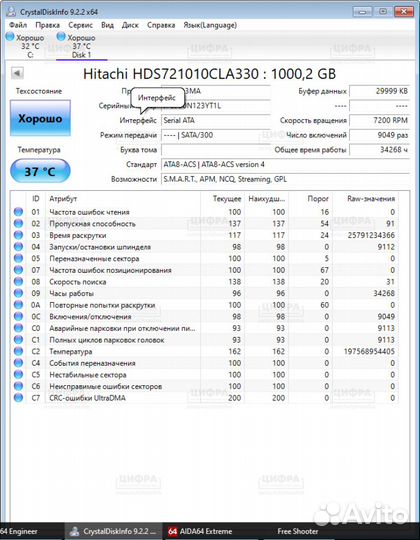
Task: Open the Язык(Language) menu
Action: (x=210, y=25)
